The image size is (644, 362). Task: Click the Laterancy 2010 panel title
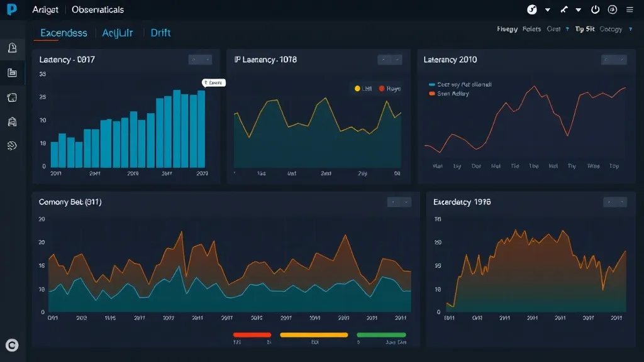click(x=450, y=60)
